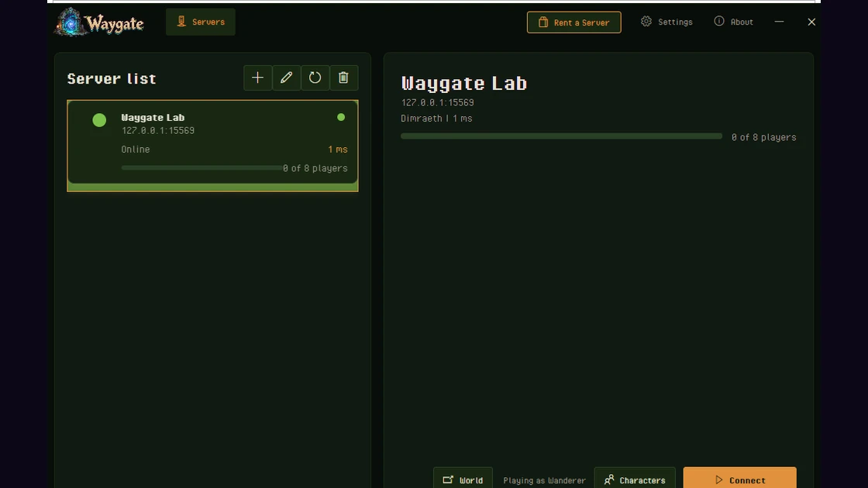Screen dimensions: 868x488
Task: Open the About page
Action: point(733,22)
